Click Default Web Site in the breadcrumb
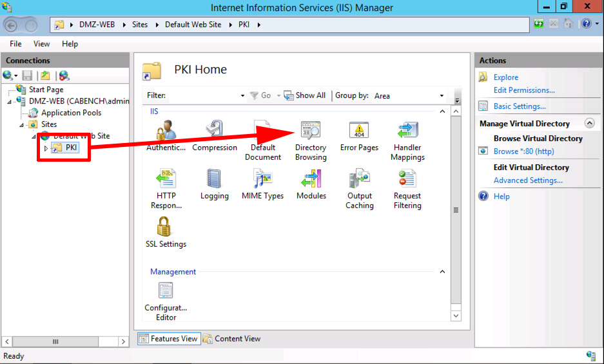The width and height of the screenshot is (604, 364). [193, 24]
